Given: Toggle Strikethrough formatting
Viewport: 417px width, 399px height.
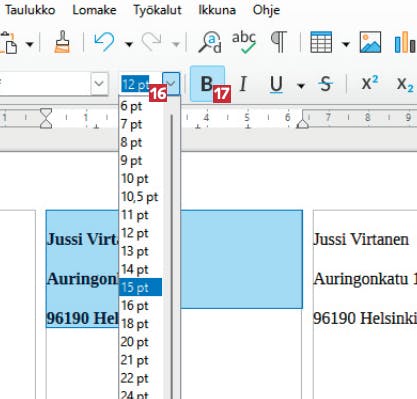Looking at the screenshot, I should 325,83.
